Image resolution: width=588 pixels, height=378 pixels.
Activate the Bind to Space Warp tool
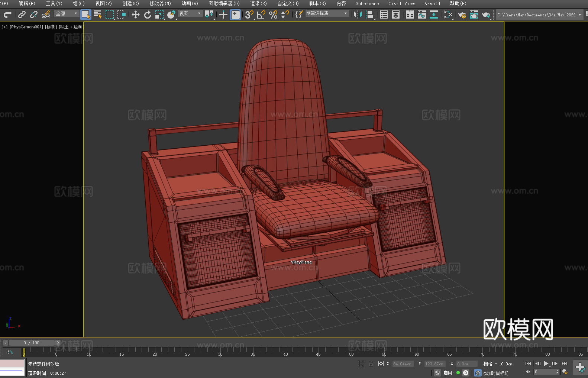46,14
